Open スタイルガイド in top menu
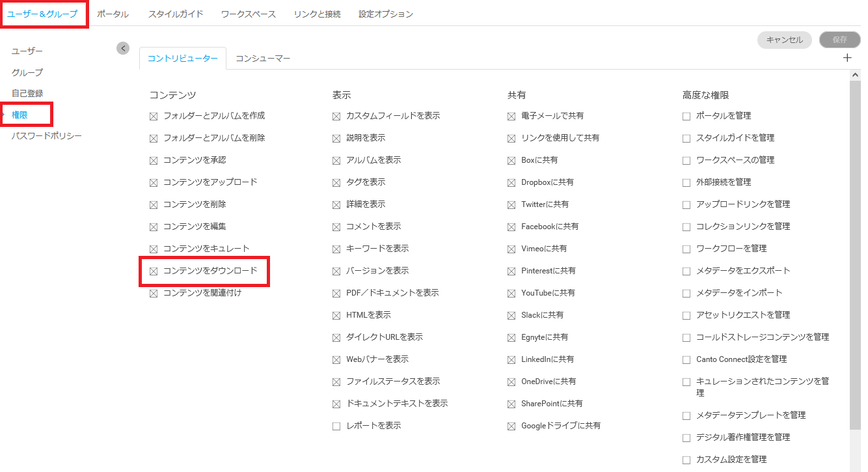The image size is (868, 472). tap(176, 14)
